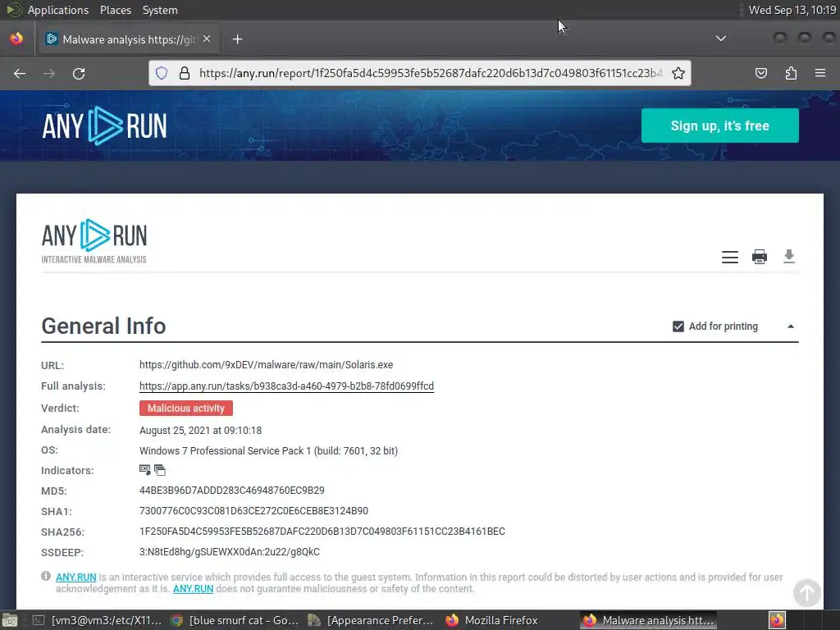This screenshot has width=840, height=630.
Task: Open Save to Pocket icon
Action: [x=761, y=73]
